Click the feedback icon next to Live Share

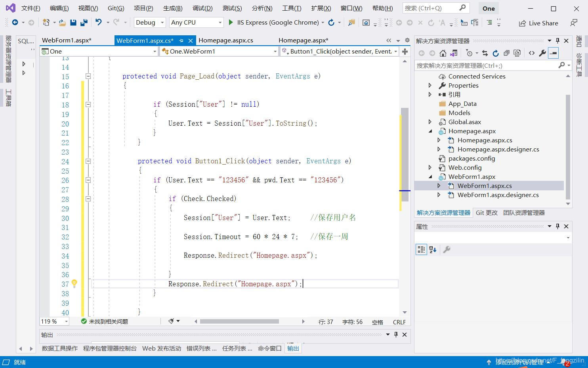click(573, 23)
